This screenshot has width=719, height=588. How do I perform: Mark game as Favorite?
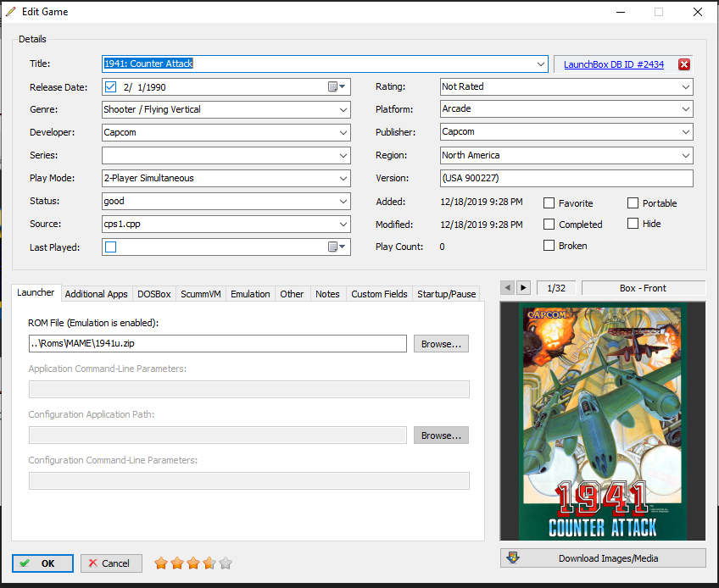(549, 203)
